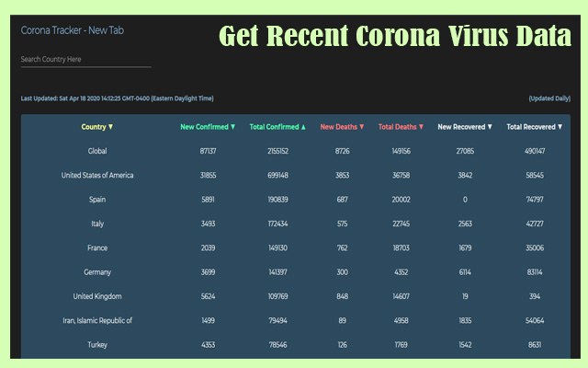Click Italy new confirmed value 3493
Image resolution: width=588 pixels, height=368 pixels.
(x=209, y=224)
